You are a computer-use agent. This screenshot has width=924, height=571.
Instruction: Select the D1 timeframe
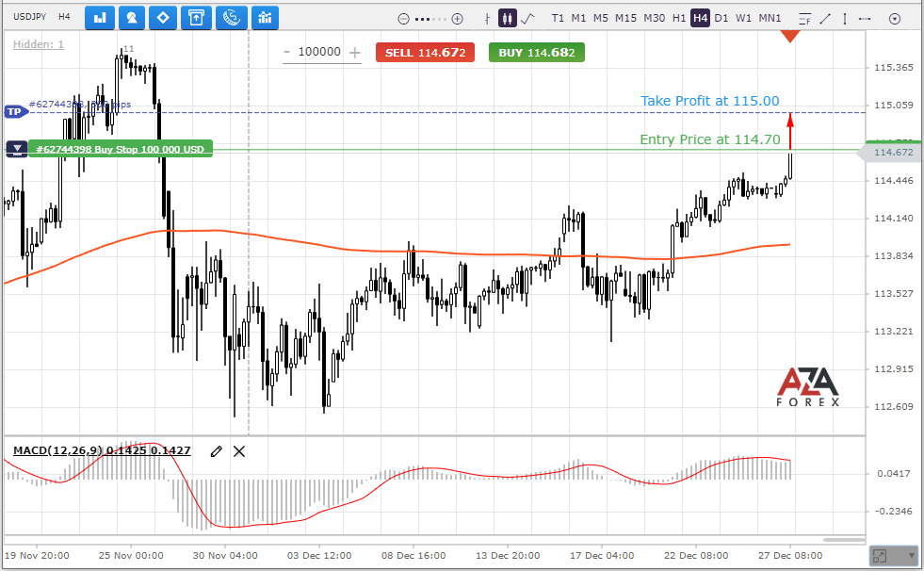pyautogui.click(x=721, y=18)
